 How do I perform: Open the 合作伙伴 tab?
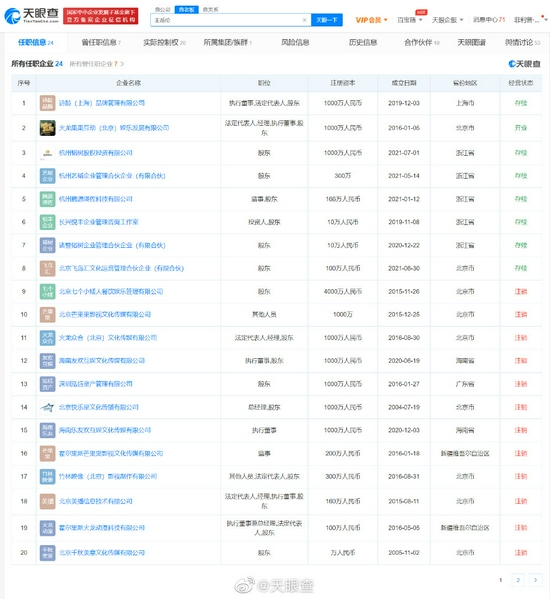tap(422, 42)
